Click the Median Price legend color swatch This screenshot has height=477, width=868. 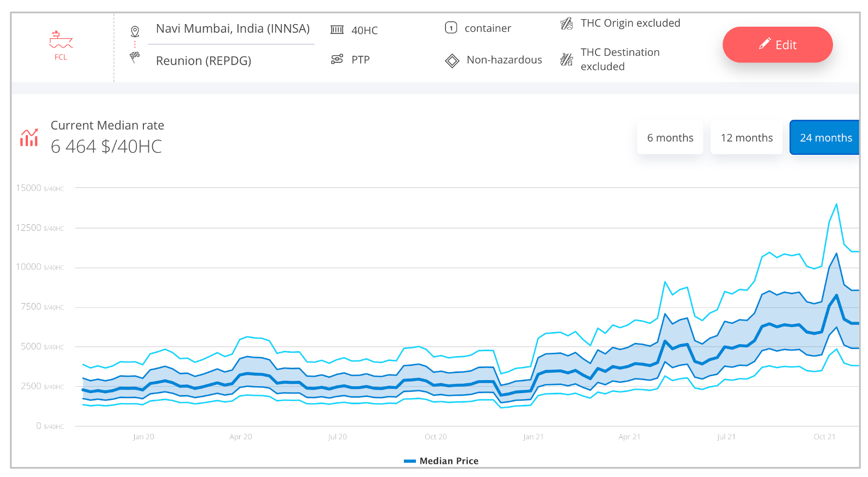[410, 461]
